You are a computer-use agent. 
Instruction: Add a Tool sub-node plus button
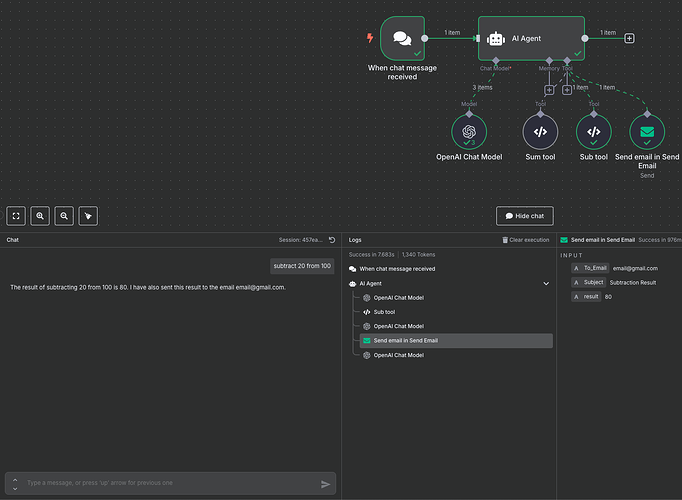tap(567, 90)
